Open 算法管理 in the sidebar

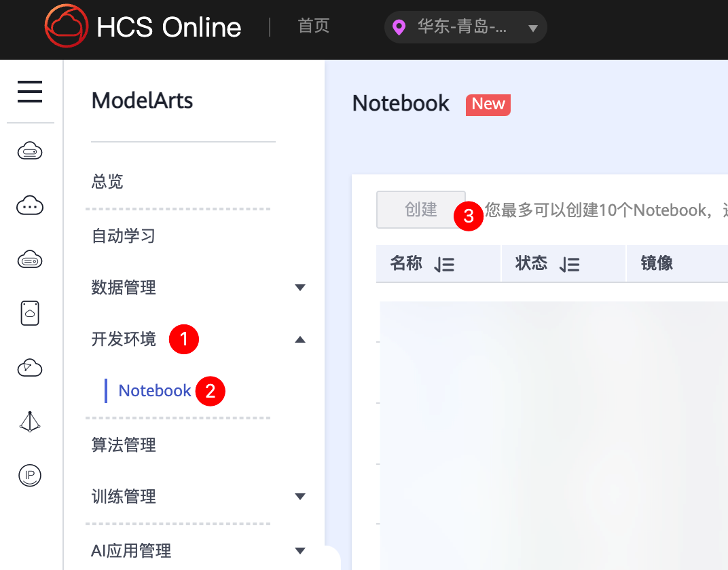coord(124,444)
